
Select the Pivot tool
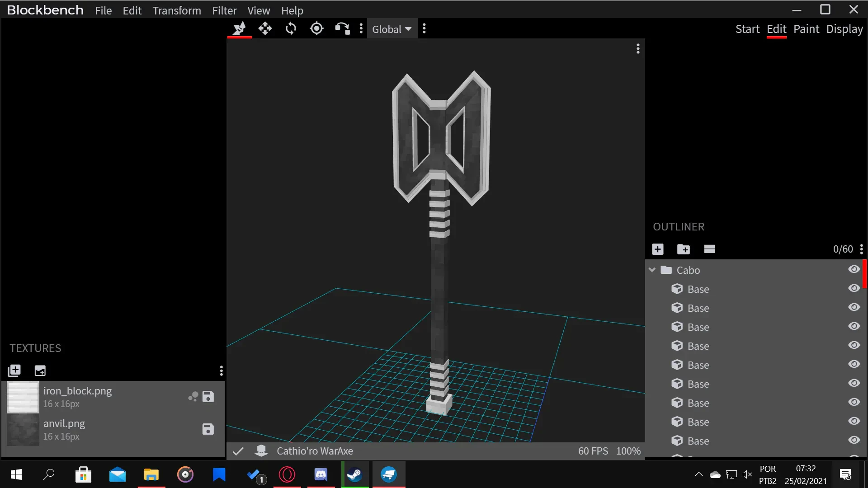pos(316,28)
